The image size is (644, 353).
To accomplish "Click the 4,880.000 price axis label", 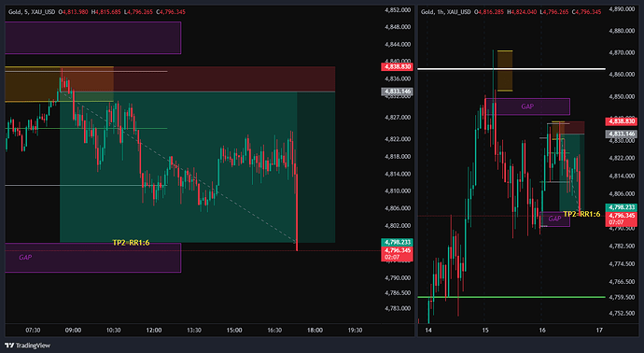I will pos(622,31).
